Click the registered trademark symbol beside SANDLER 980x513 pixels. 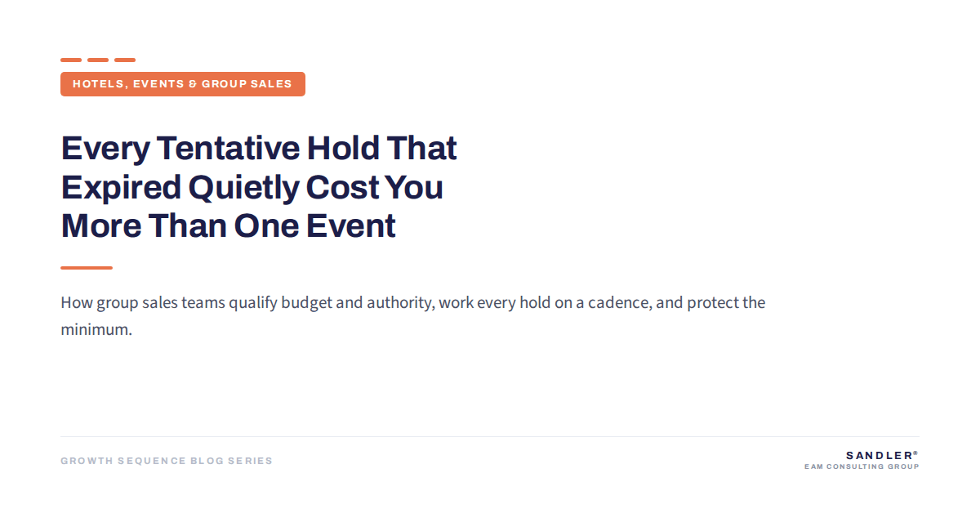coord(915,453)
